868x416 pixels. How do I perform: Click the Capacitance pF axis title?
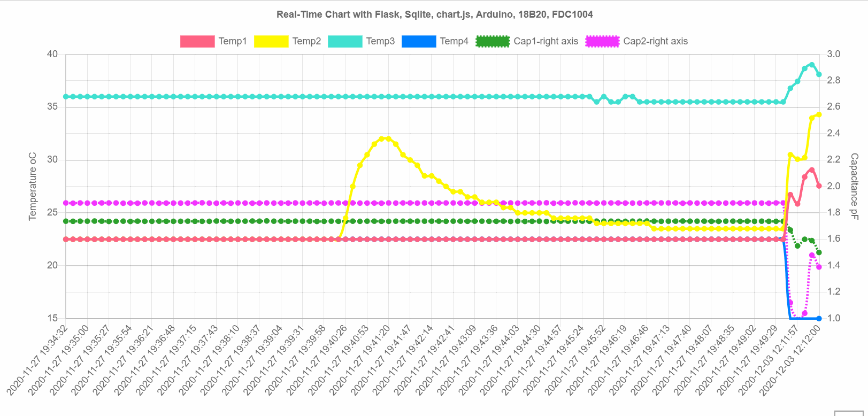point(854,186)
